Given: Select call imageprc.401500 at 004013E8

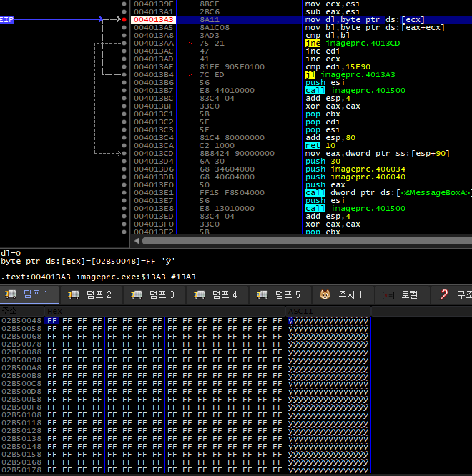Looking at the screenshot, I should pos(355,209).
